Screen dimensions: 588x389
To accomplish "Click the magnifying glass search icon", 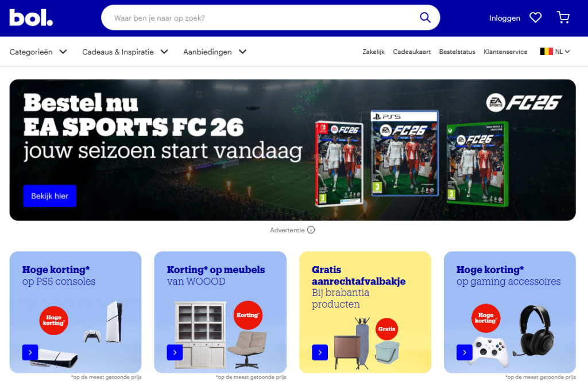I will [425, 17].
